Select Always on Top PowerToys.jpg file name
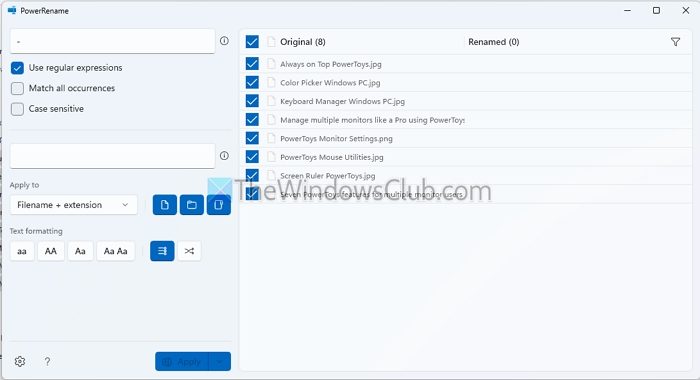 click(331, 64)
